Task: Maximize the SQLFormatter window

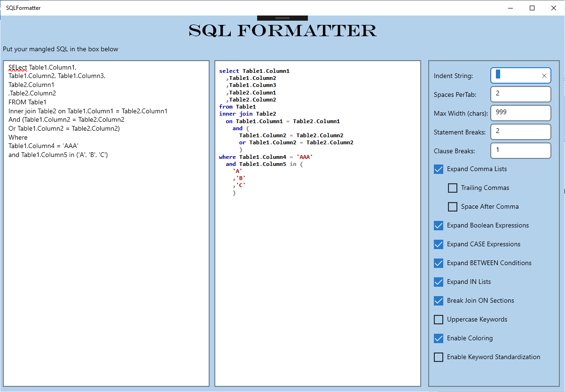Action: click(532, 8)
